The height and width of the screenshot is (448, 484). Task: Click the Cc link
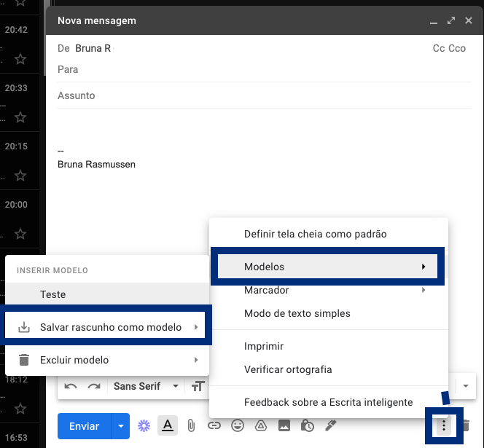click(439, 48)
